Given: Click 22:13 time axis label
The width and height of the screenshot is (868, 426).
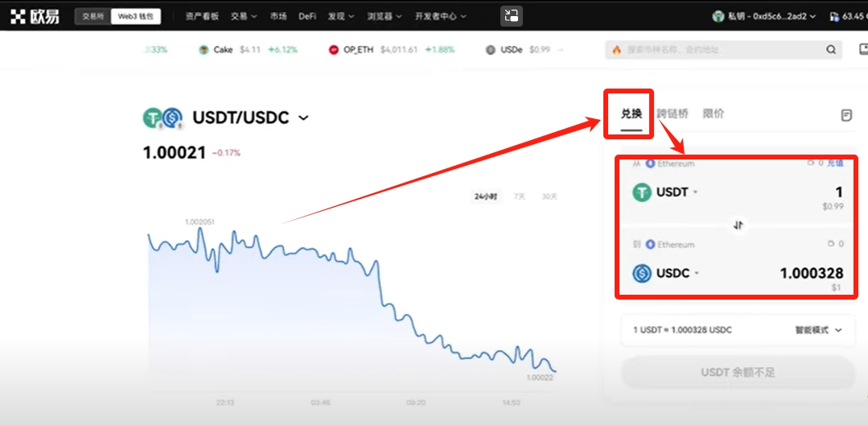Looking at the screenshot, I should coord(227,403).
